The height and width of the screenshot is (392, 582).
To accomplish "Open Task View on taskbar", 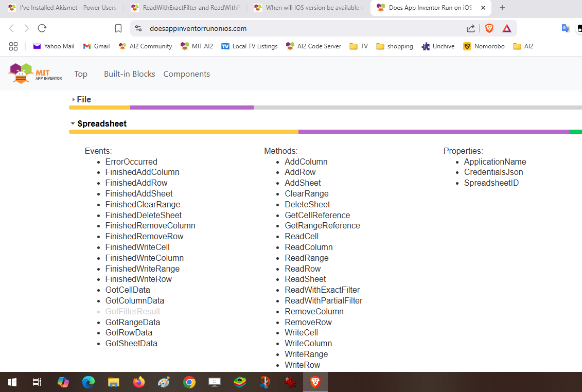I will pyautogui.click(x=37, y=382).
